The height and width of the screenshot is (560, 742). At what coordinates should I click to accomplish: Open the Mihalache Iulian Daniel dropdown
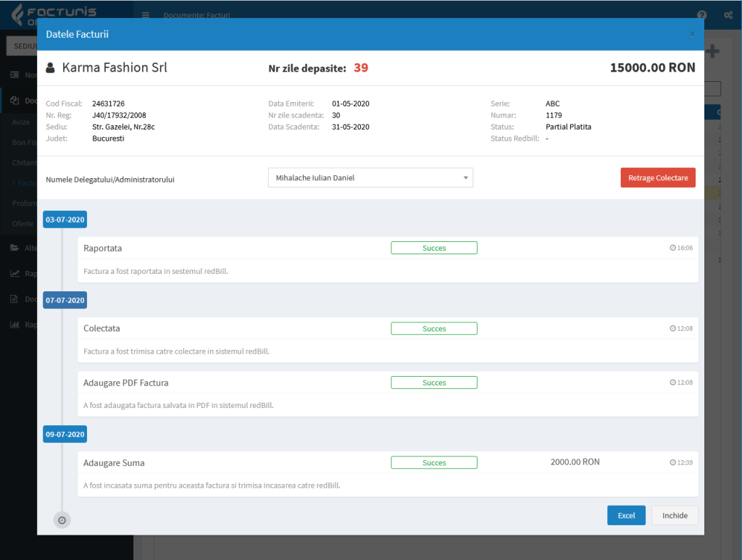[370, 177]
